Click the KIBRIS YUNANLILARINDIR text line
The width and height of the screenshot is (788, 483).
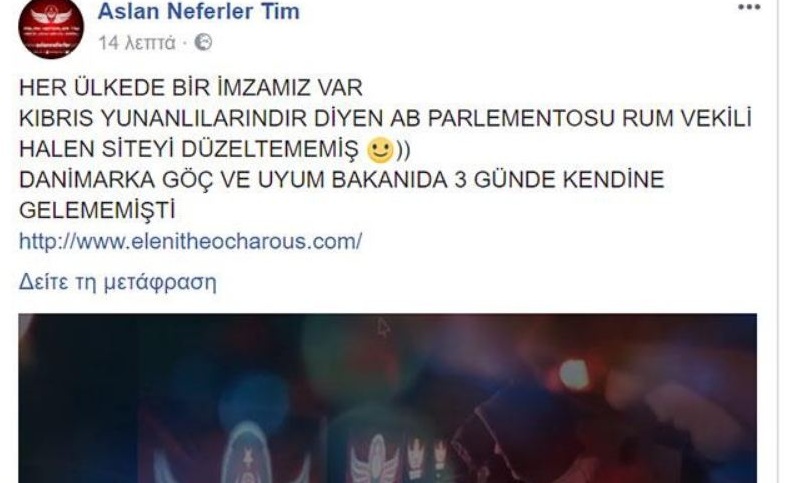point(385,119)
